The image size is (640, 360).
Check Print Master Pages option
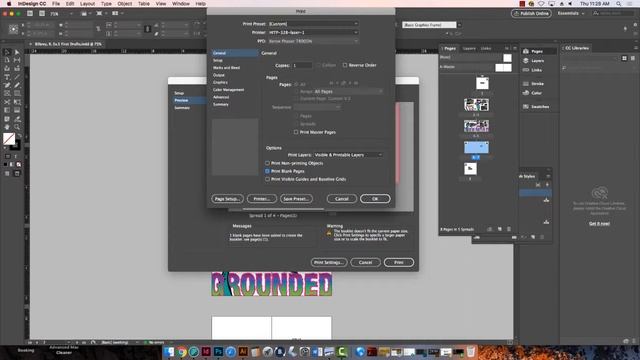(x=296, y=132)
